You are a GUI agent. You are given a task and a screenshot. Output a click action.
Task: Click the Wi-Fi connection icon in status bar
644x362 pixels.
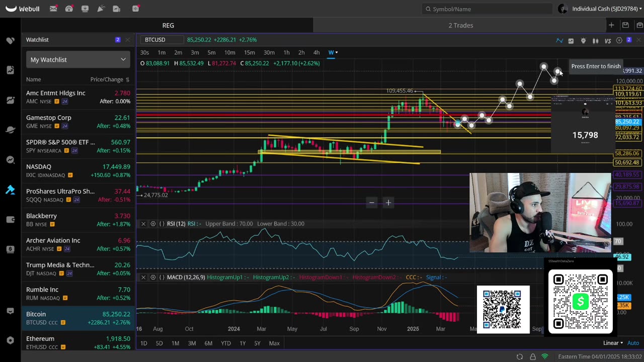[545, 356]
